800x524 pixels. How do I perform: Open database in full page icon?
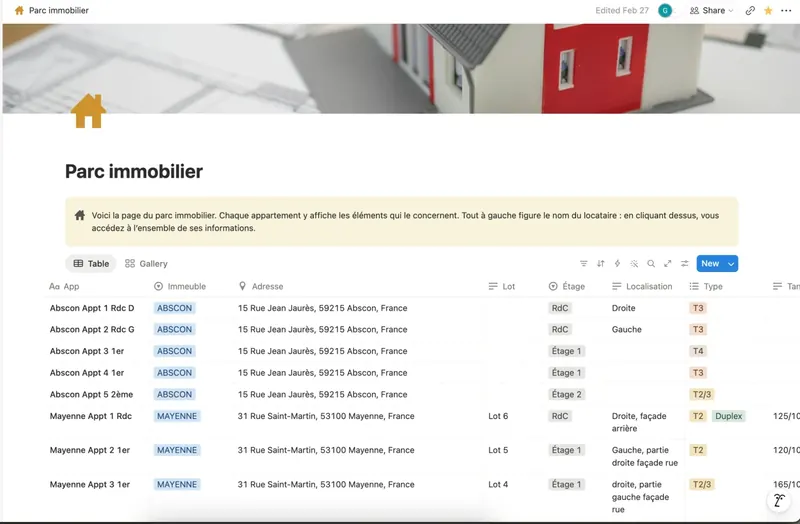click(x=667, y=263)
